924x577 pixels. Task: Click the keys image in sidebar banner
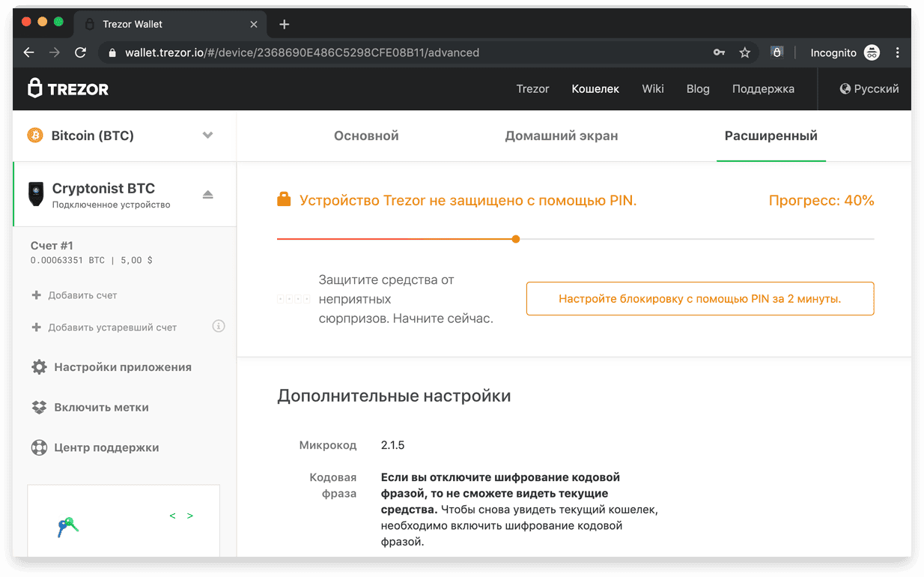pos(68,527)
